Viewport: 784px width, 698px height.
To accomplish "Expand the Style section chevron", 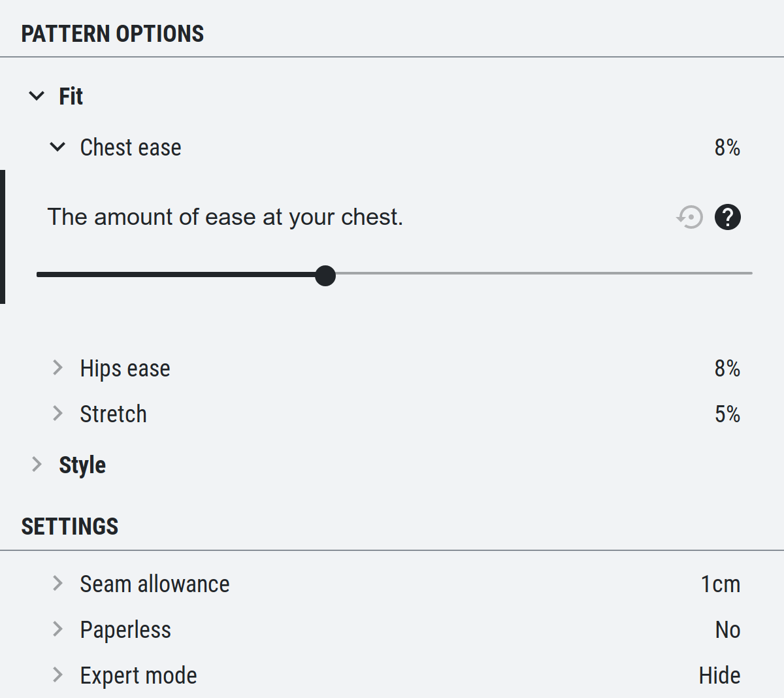I will [37, 464].
